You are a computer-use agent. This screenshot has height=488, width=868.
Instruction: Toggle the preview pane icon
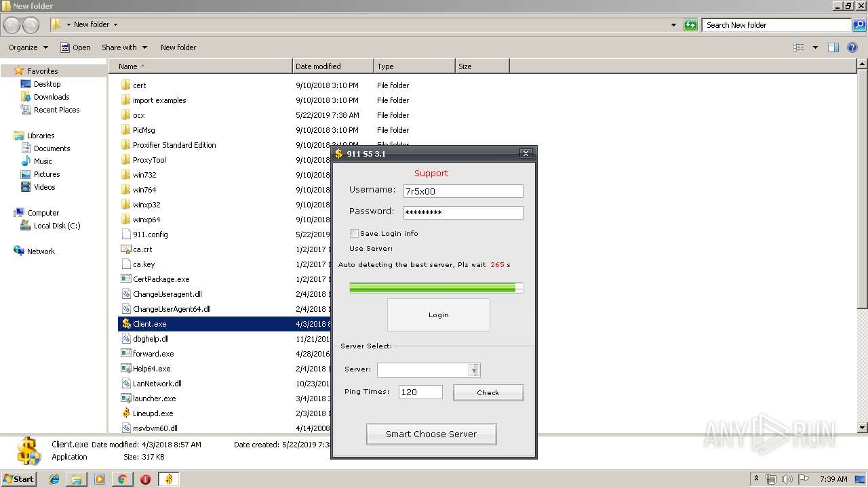(x=833, y=47)
